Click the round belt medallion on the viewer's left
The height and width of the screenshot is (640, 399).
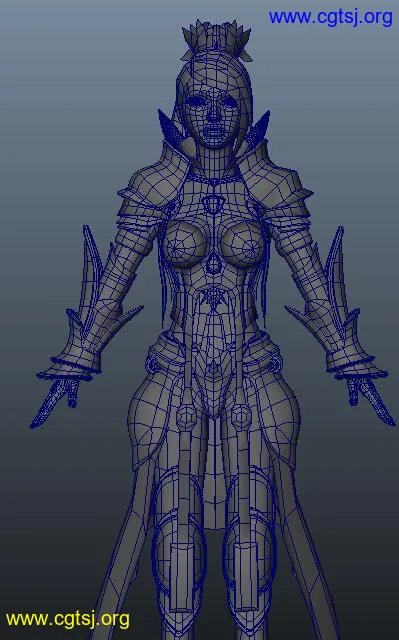(186, 418)
